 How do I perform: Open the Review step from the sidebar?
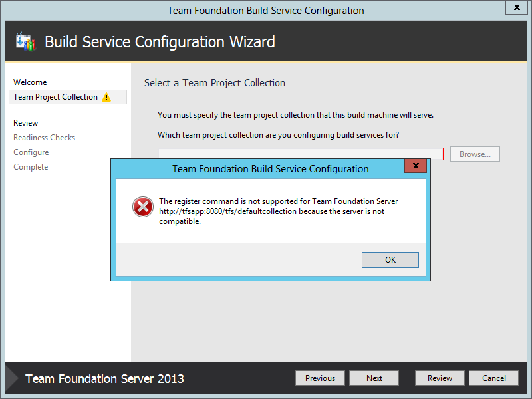pyautogui.click(x=25, y=122)
